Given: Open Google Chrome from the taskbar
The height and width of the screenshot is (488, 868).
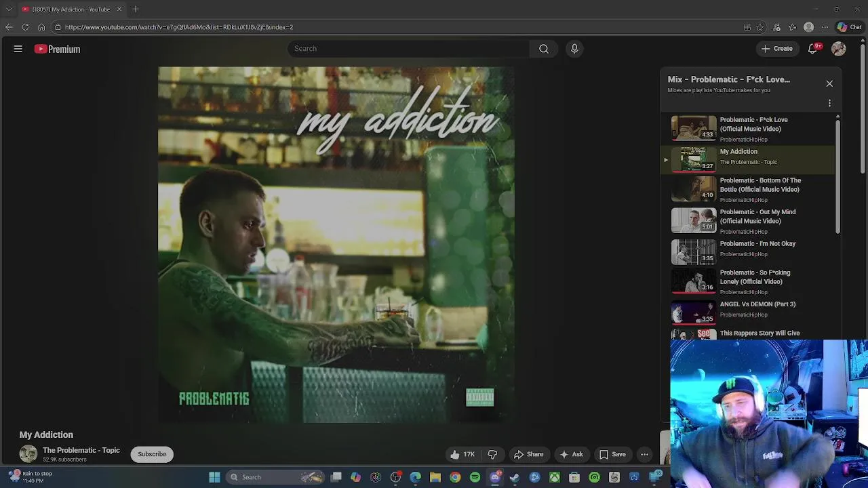Looking at the screenshot, I should coord(455,477).
